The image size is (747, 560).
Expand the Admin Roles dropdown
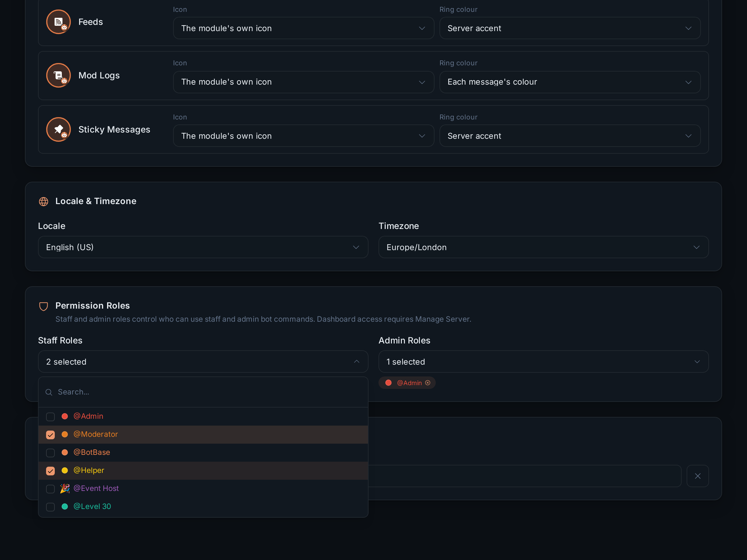point(543,362)
